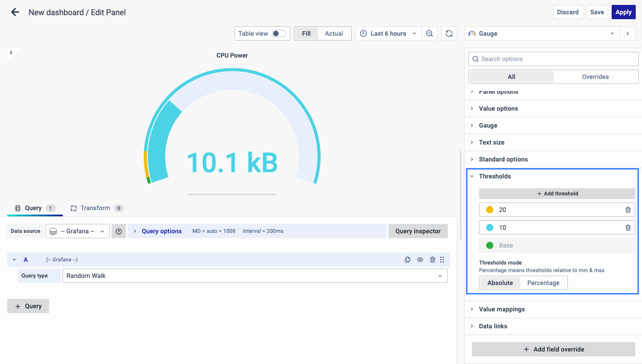Screen dimensions: 642x364
Task: Click the data source help icon
Action: click(x=119, y=231)
